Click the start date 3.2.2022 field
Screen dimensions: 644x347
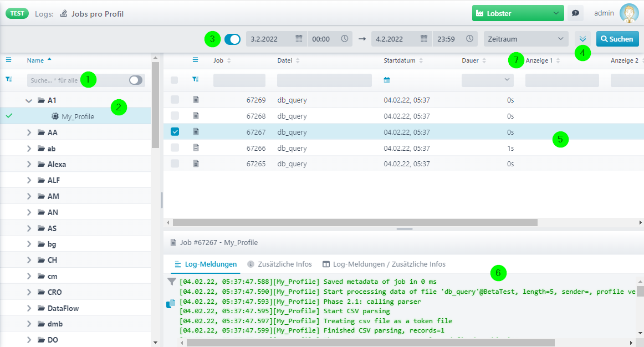277,39
